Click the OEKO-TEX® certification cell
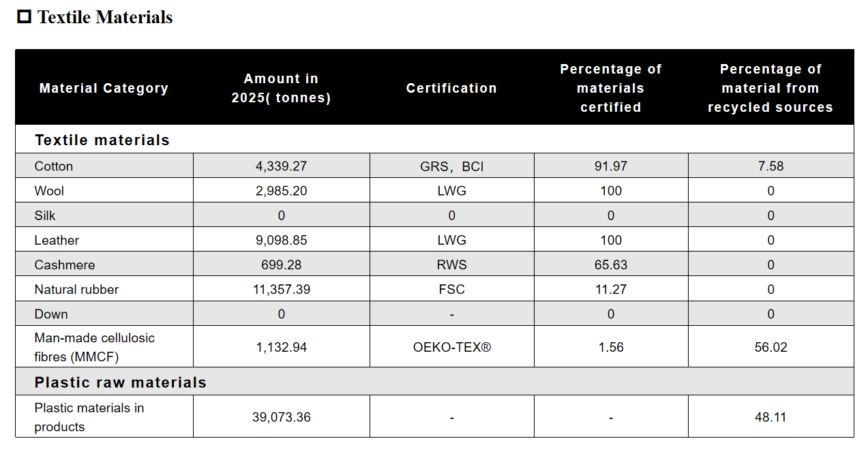 [452, 347]
